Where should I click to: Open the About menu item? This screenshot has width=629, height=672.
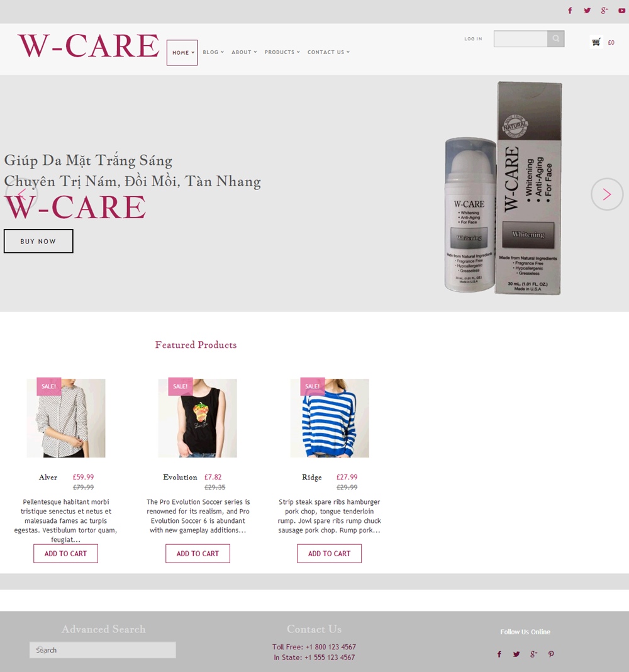244,52
